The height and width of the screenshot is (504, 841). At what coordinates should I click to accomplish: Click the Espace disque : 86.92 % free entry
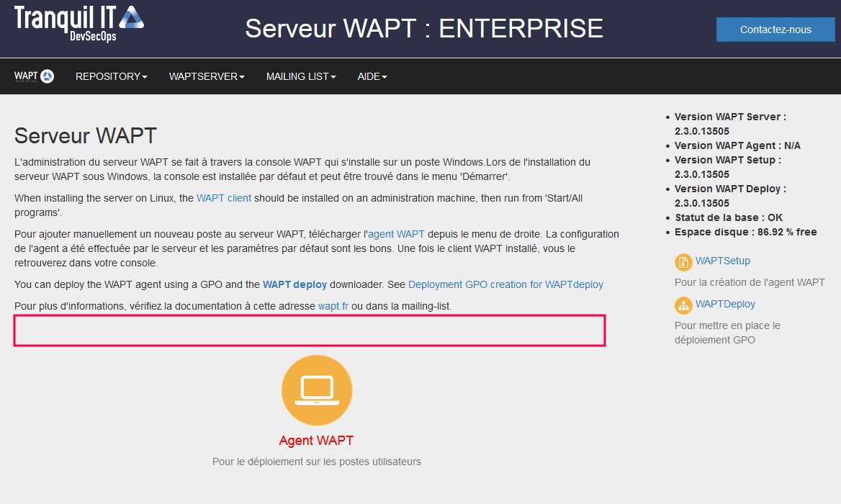click(745, 232)
